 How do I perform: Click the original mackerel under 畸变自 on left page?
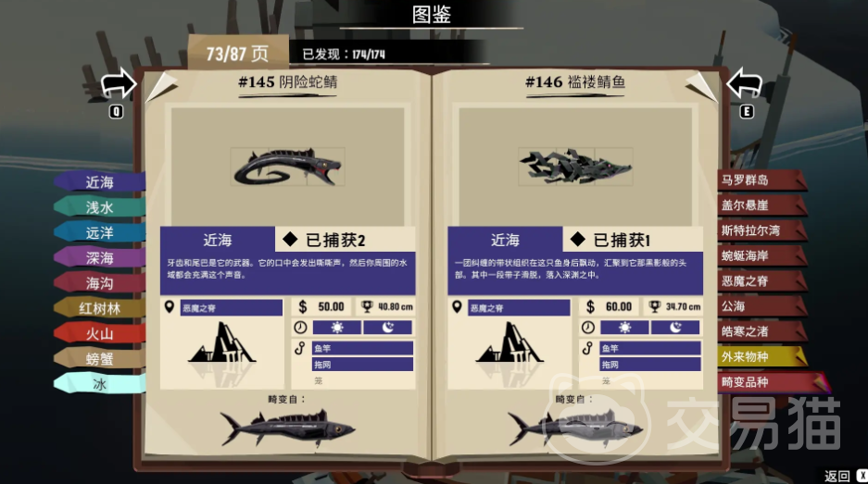288,428
